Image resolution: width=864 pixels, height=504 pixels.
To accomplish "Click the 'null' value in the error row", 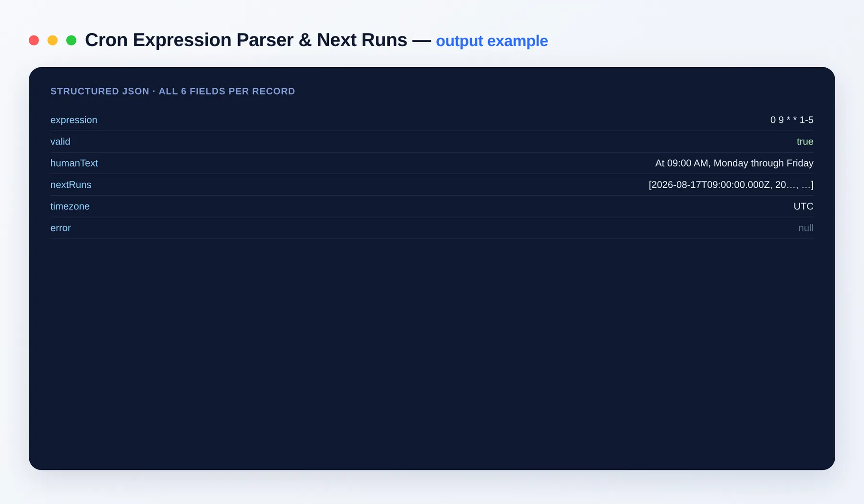I will [805, 228].
